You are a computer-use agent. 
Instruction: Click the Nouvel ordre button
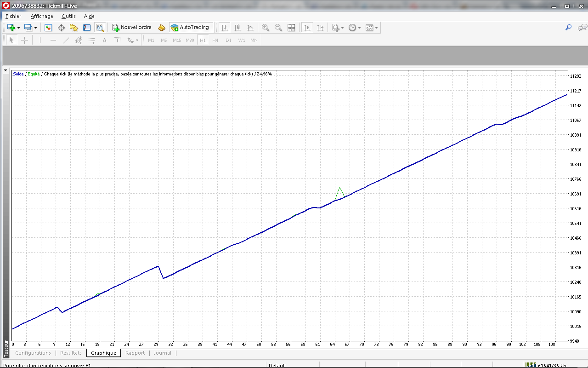point(131,28)
